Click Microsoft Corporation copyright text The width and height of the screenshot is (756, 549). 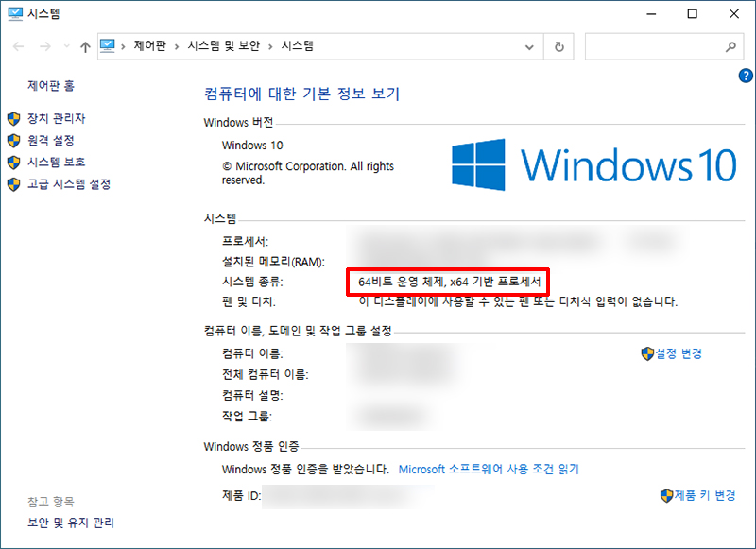[x=308, y=173]
